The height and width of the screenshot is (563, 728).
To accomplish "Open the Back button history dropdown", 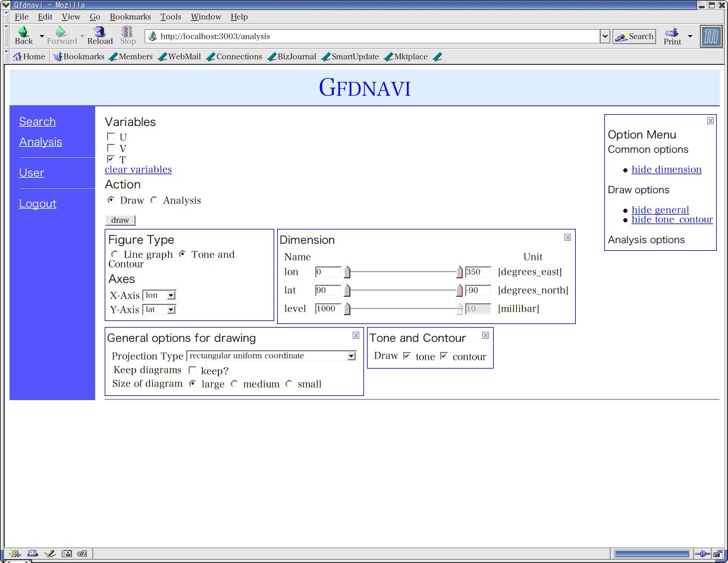I will 42,36.
